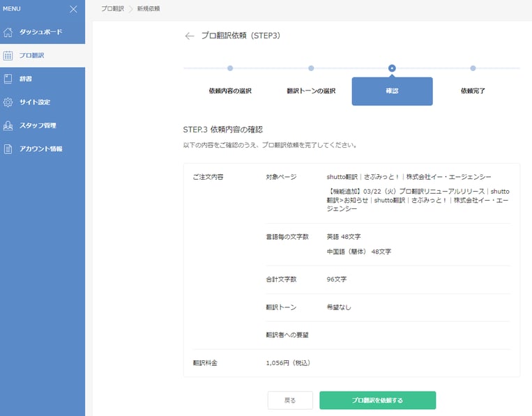Click the highlighted 確認 step box

pos(393,91)
